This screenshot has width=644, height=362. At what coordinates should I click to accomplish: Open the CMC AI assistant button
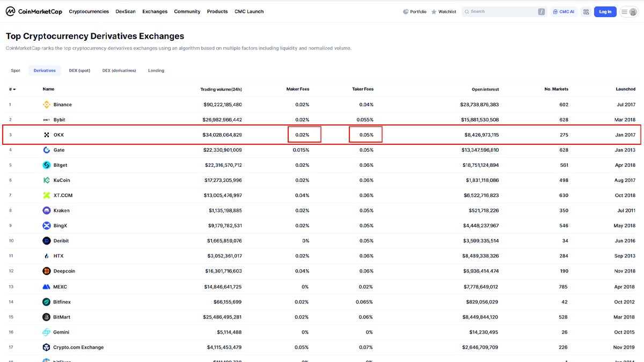tap(563, 12)
